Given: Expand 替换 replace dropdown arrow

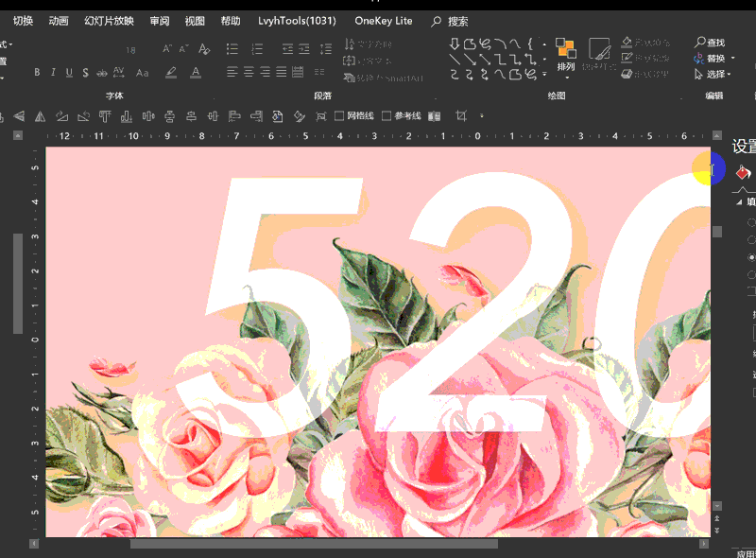Looking at the screenshot, I should [x=733, y=59].
